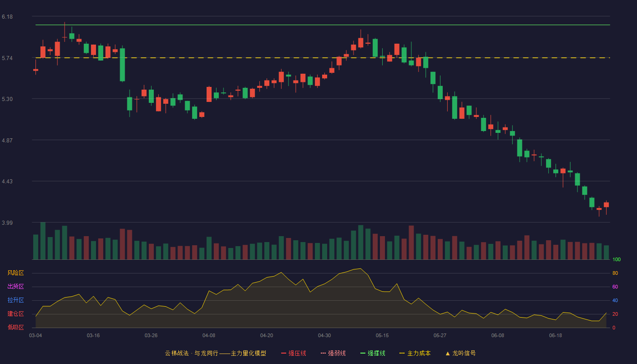This screenshot has height=364, width=637.
Task: Click the yellow dashed 主力成本 line
Action: (x=323, y=58)
